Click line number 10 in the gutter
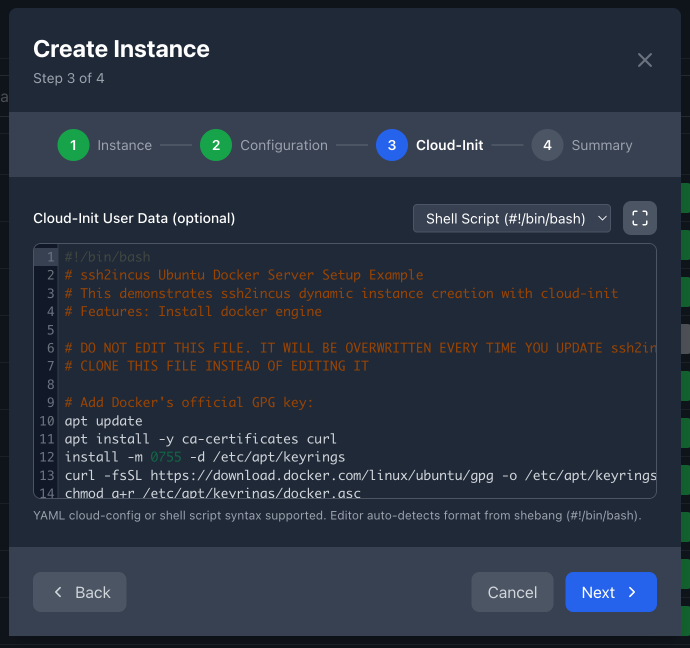 [48, 421]
